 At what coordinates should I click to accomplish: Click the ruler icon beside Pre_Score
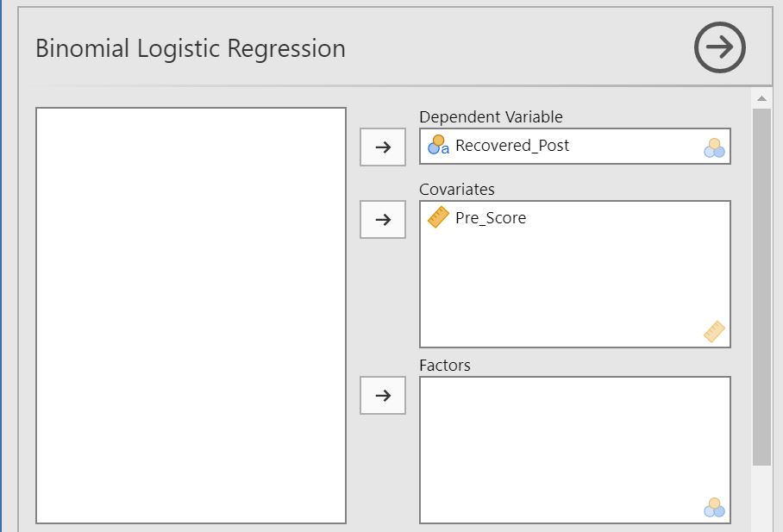[x=438, y=218]
